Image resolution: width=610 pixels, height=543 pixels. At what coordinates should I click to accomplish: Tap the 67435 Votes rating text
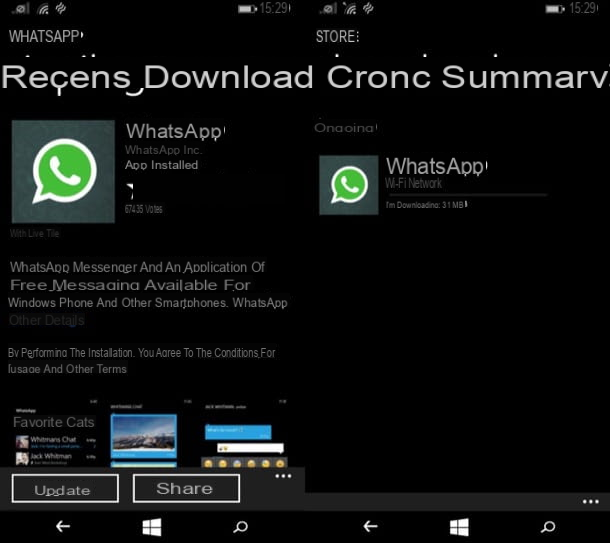coord(143,209)
